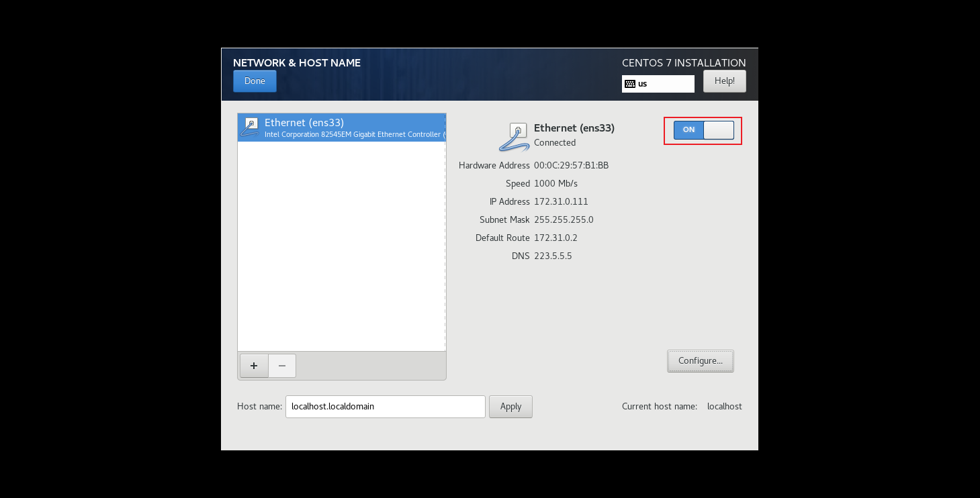Click the Ethernet cable icon in device list

(x=250, y=128)
